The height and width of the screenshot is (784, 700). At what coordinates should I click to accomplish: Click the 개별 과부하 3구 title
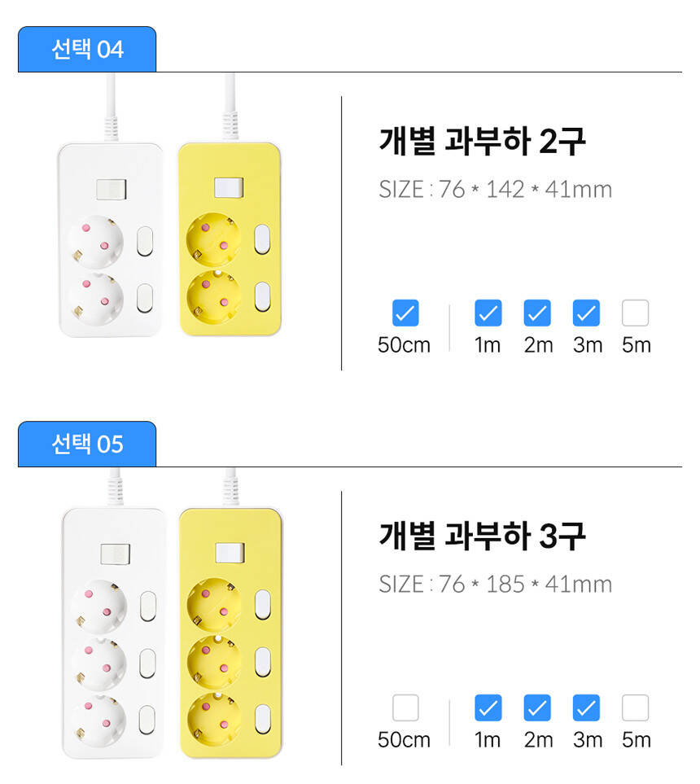[x=482, y=536]
